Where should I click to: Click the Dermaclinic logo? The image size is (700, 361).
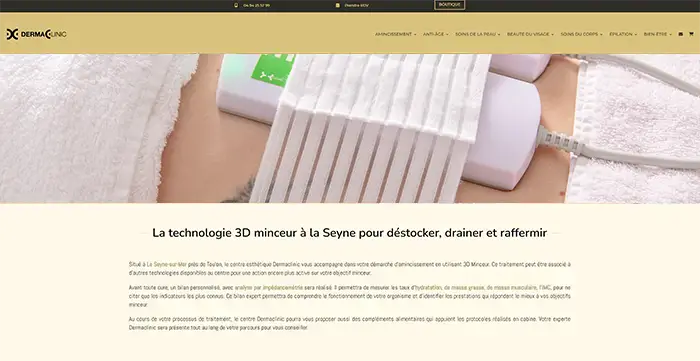[36, 34]
